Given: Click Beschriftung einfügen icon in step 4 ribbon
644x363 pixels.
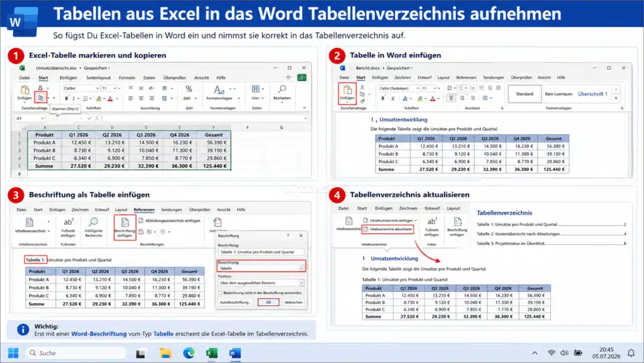Looking at the screenshot, I should tap(457, 221).
